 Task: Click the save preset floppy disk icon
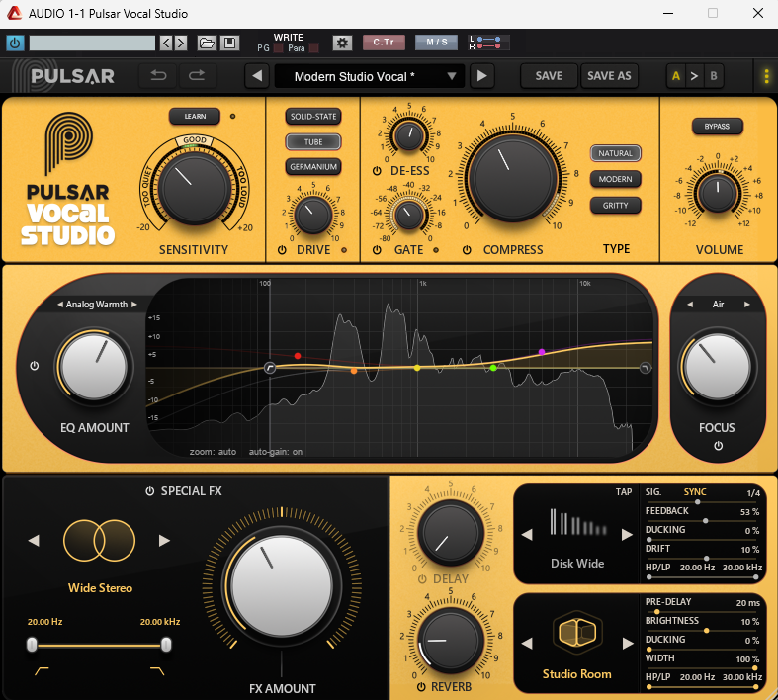tap(229, 44)
